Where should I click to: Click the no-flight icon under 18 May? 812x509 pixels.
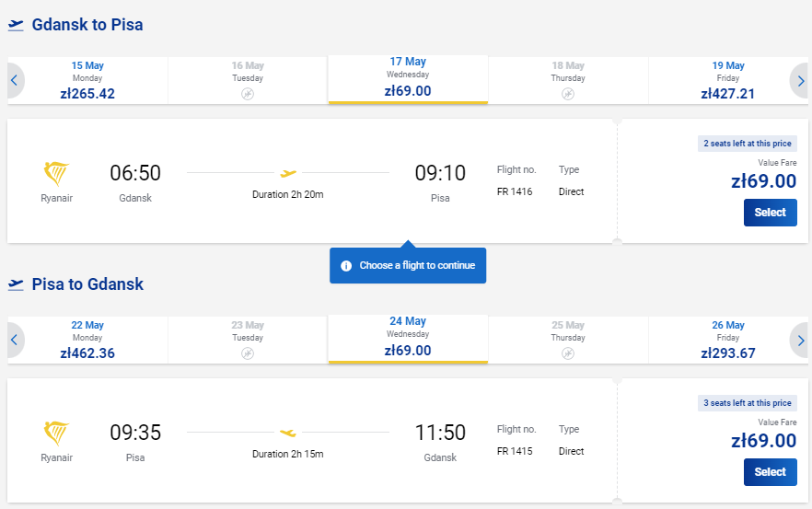[568, 94]
